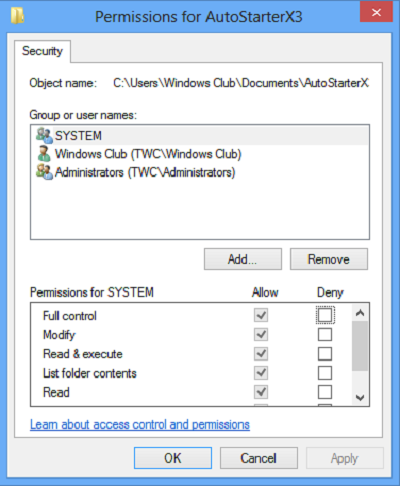This screenshot has width=400, height=486.
Task: Confirm with the OK button
Action: pos(173,458)
